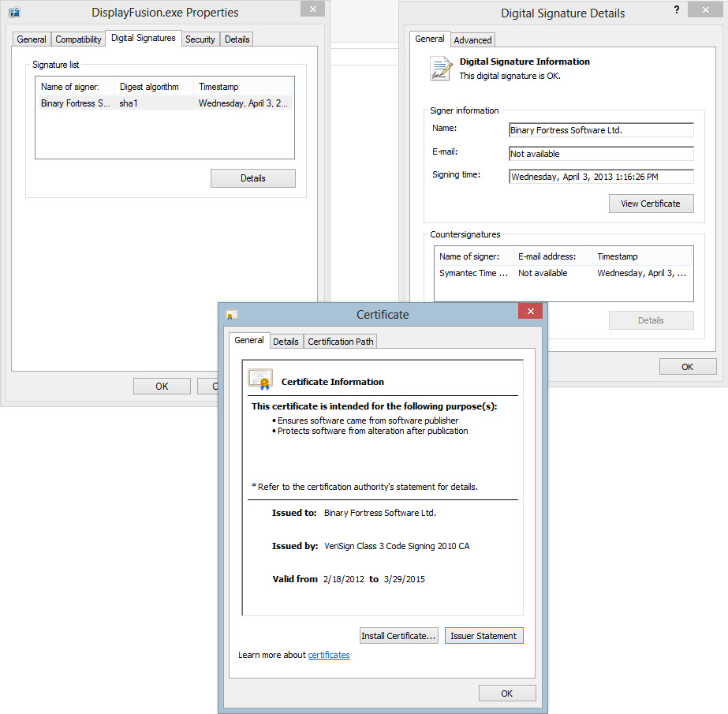This screenshot has height=714, width=728.
Task: Click the View Certificate button
Action: point(651,204)
